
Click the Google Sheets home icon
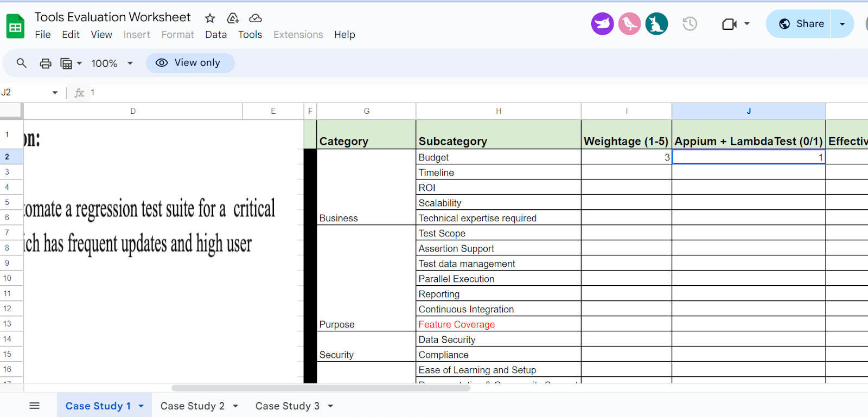pyautogui.click(x=15, y=26)
